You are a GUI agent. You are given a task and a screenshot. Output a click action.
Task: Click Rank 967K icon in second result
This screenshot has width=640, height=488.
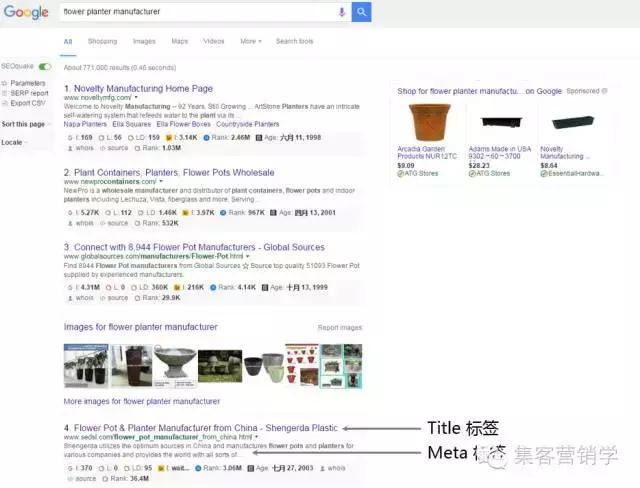223,213
